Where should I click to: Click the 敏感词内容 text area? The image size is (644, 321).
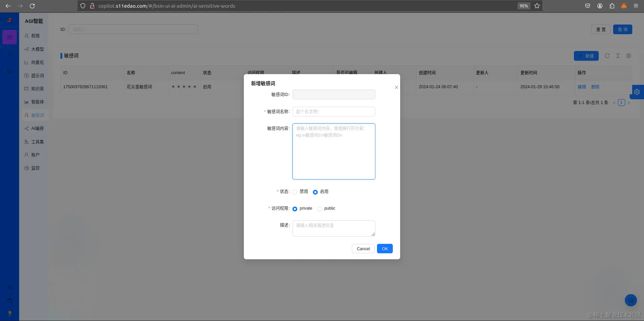point(334,151)
